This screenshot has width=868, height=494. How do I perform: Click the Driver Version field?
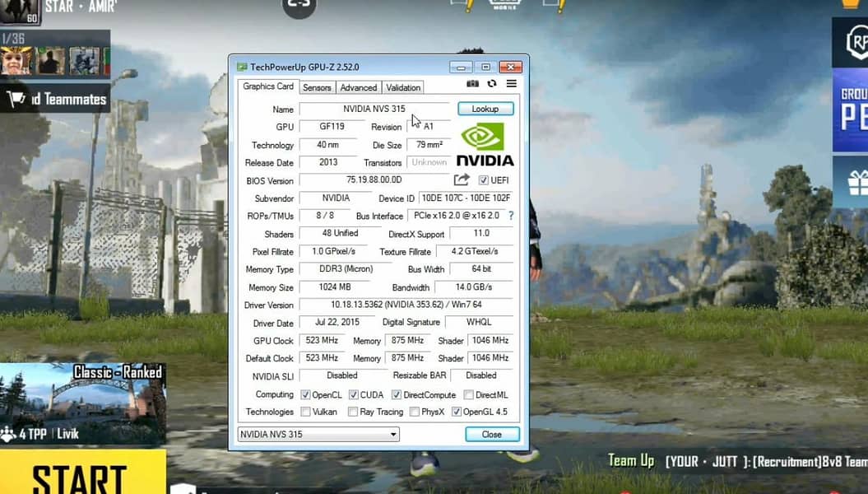click(406, 305)
